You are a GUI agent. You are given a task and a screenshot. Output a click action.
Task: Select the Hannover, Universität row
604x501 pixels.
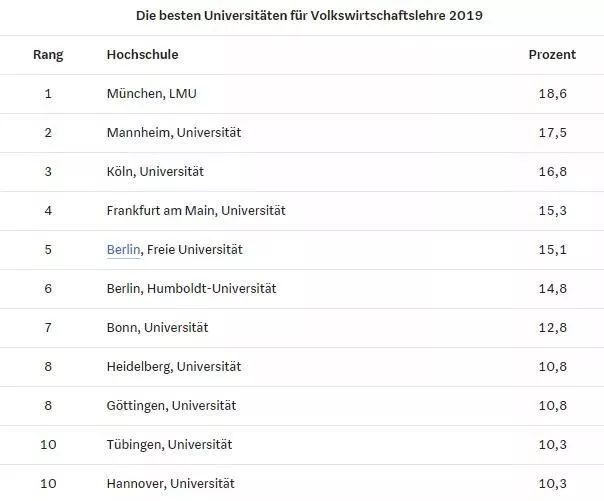pos(302,483)
